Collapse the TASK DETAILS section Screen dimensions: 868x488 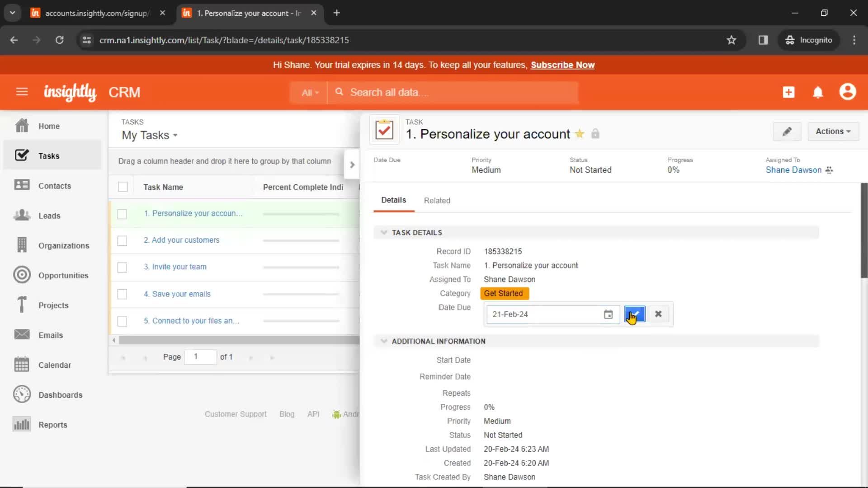pos(384,232)
